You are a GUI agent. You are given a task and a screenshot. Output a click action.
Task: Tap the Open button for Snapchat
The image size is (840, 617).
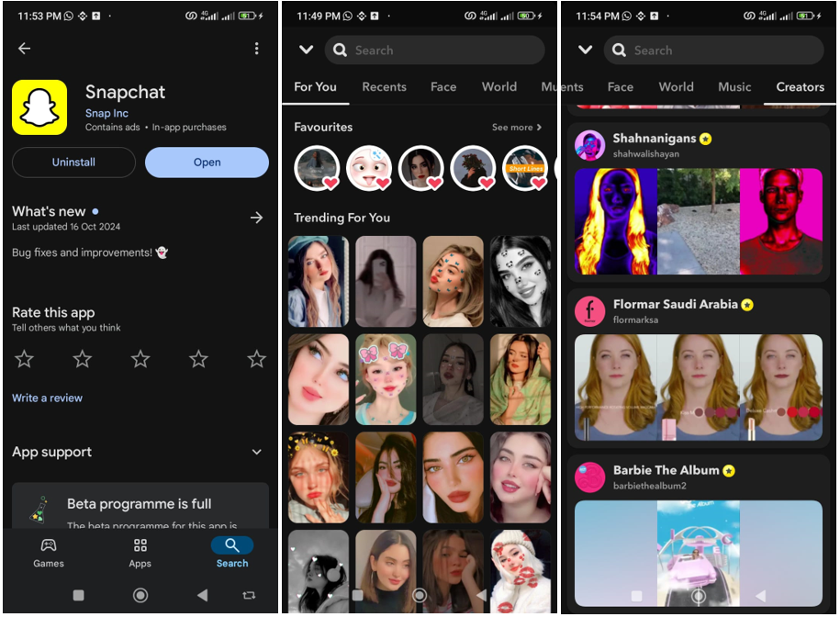207,163
